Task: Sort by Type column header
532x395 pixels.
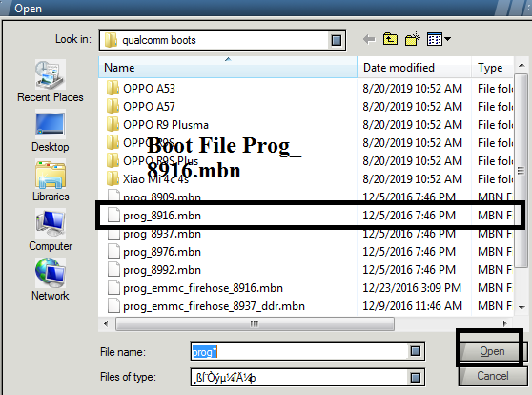Action: tap(492, 67)
